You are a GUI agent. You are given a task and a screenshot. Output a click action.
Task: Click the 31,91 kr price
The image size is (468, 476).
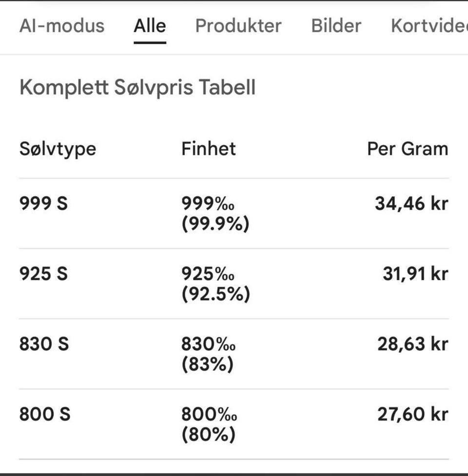(415, 274)
